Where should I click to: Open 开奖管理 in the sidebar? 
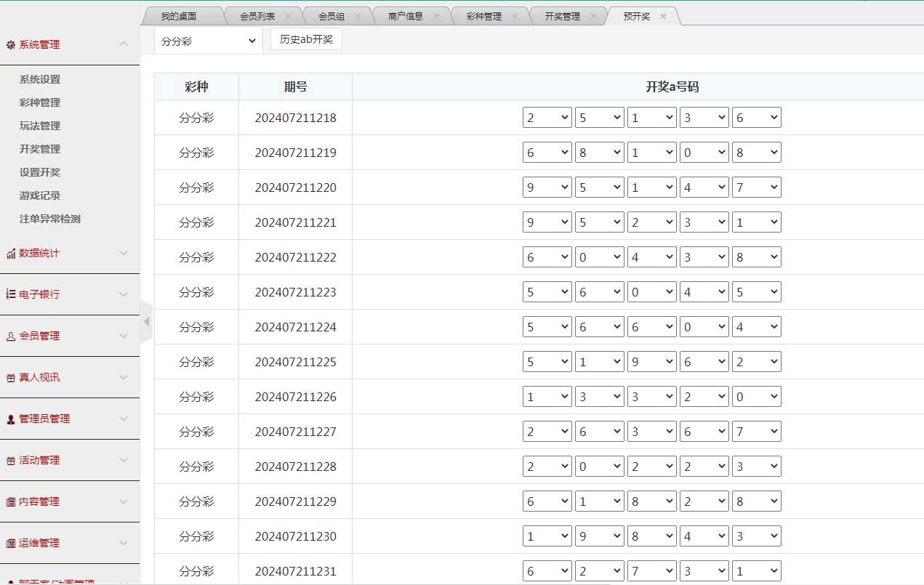coord(40,149)
